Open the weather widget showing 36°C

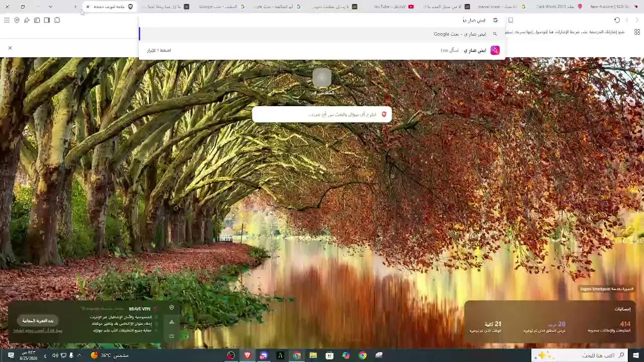click(109, 355)
